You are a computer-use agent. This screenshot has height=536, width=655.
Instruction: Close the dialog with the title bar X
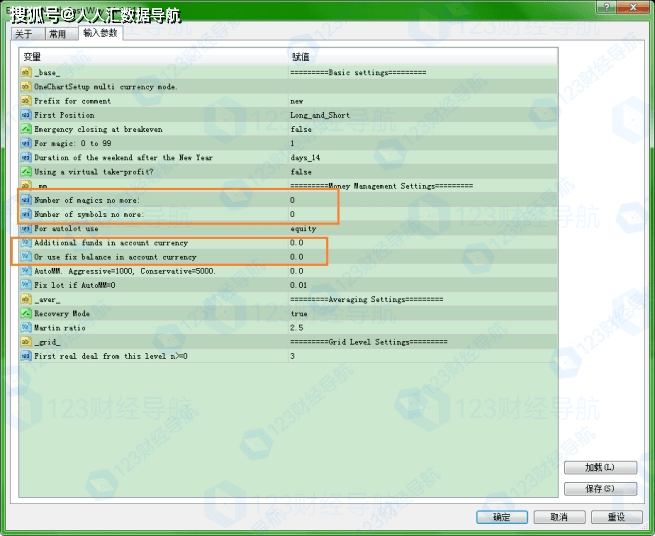tap(633, 6)
